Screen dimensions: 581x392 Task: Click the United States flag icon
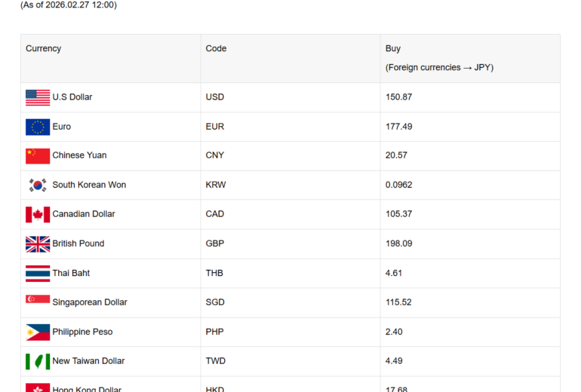tap(38, 97)
